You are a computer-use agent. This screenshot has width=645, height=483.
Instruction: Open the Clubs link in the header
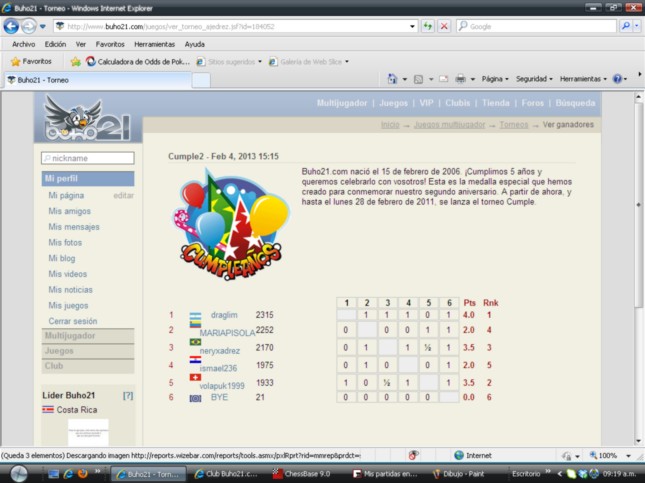[457, 103]
